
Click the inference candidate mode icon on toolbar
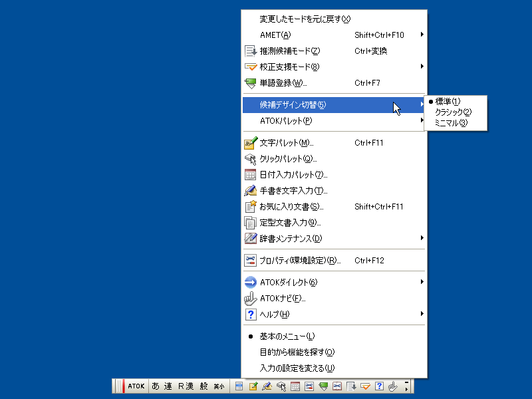(x=351, y=386)
